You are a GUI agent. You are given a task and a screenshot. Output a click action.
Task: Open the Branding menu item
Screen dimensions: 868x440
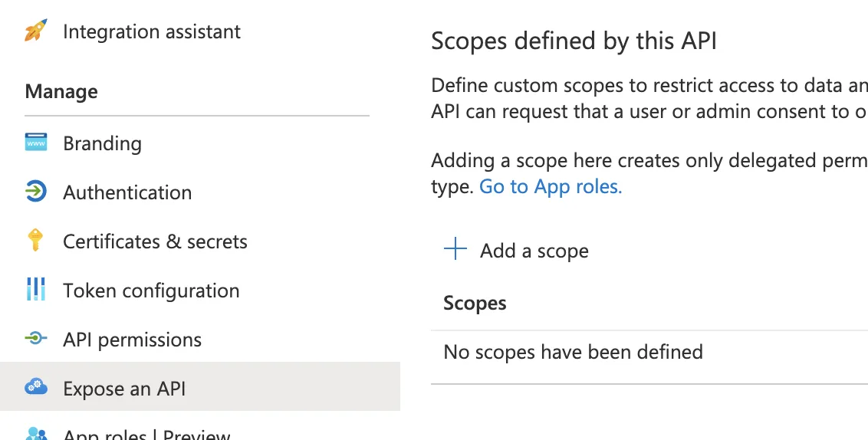[x=102, y=144]
